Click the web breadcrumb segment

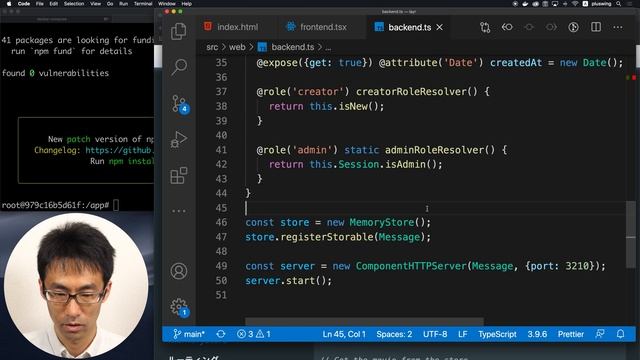point(237,47)
